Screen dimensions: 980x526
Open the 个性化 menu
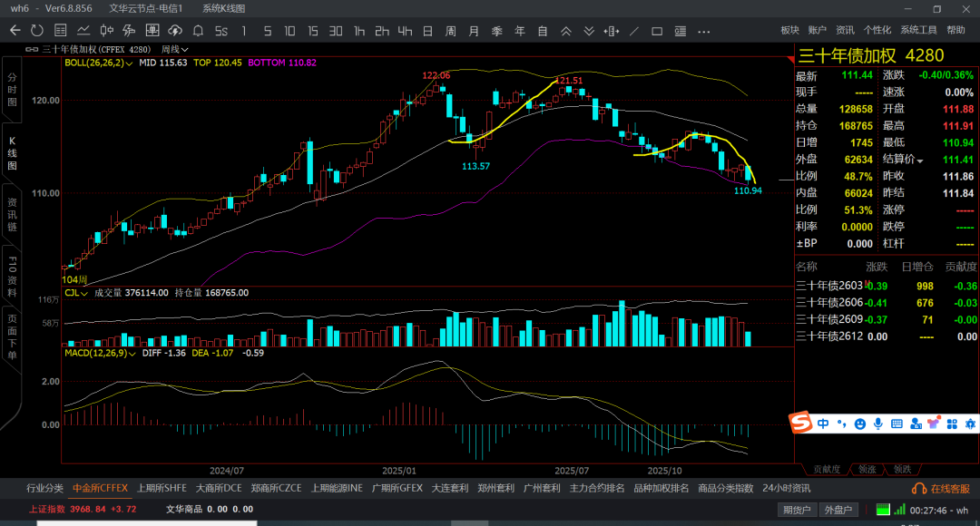point(877,30)
